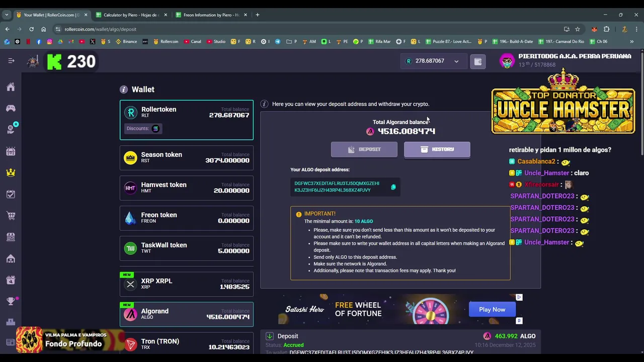Click the user profile avatar
Viewport: 644px width, 362px height.
(x=507, y=61)
